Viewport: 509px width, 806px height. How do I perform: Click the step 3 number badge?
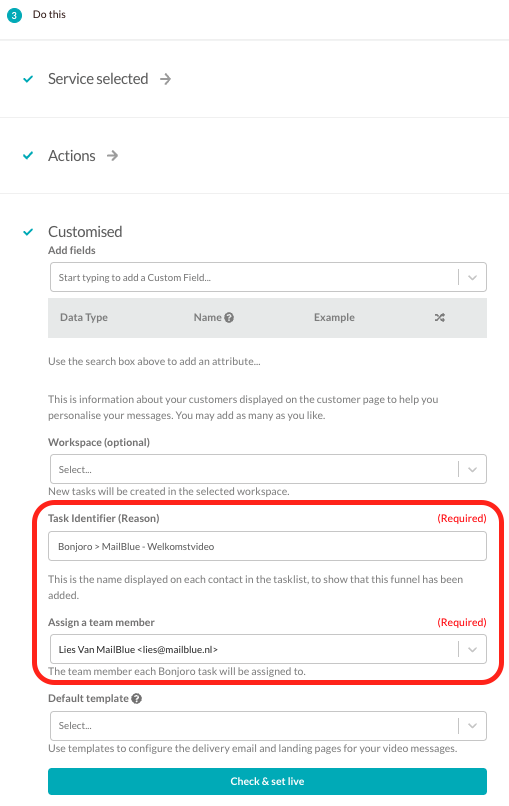14,15
